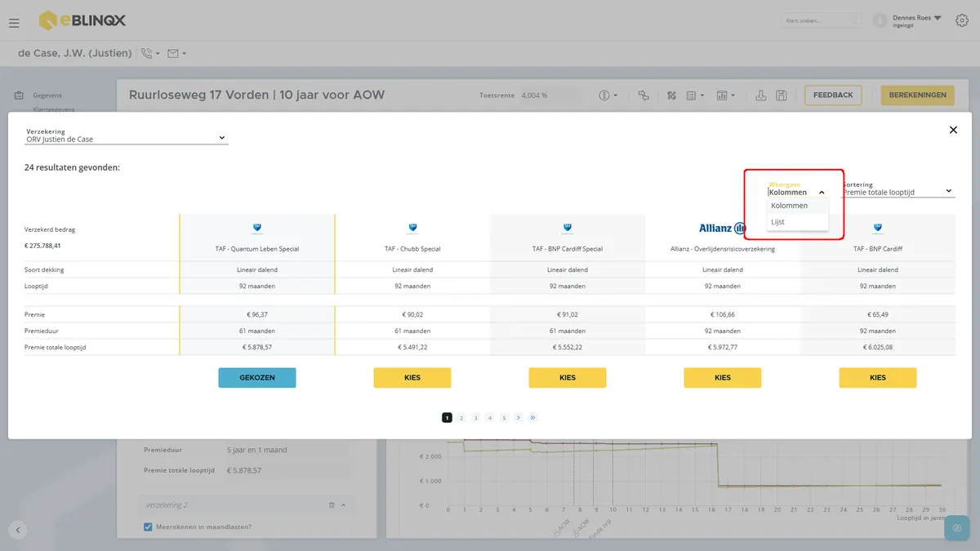Click the download icon in toolbar
The width and height of the screenshot is (980, 551).
pyautogui.click(x=761, y=96)
